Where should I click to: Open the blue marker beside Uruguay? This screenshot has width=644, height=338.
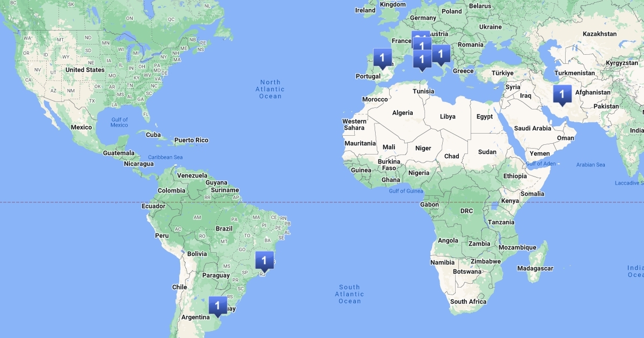click(x=217, y=306)
